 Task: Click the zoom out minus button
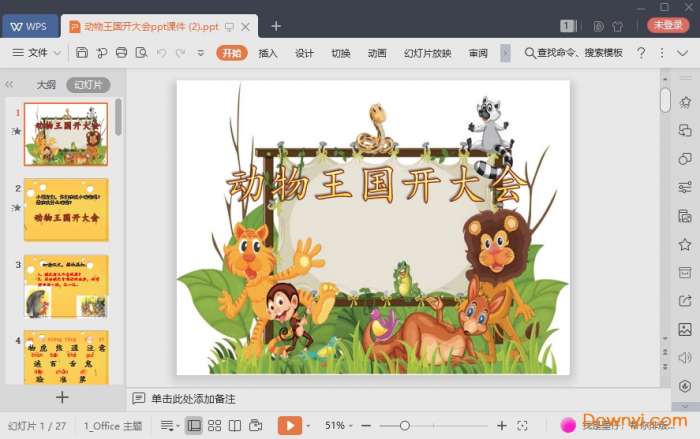(x=366, y=426)
